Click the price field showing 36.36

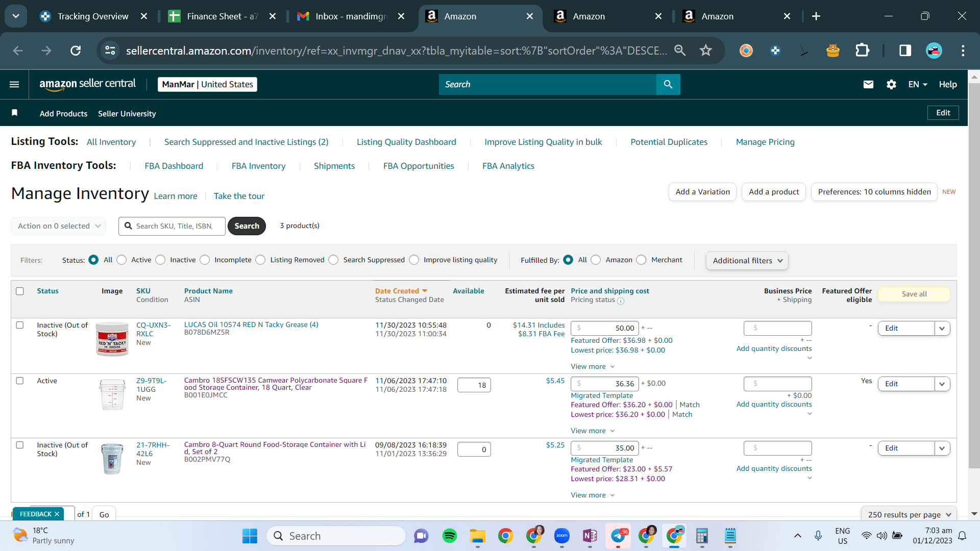pyautogui.click(x=605, y=384)
